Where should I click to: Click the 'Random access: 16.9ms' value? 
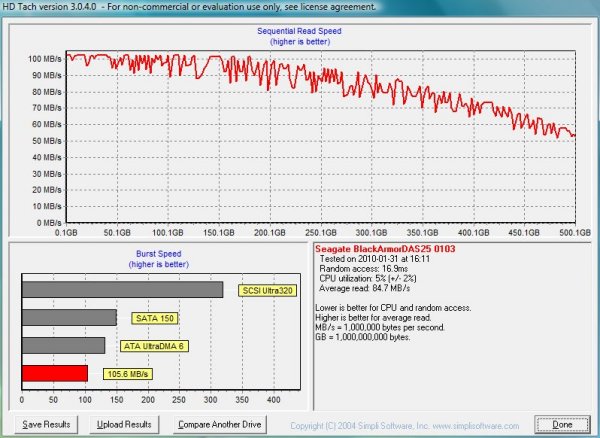pyautogui.click(x=364, y=269)
